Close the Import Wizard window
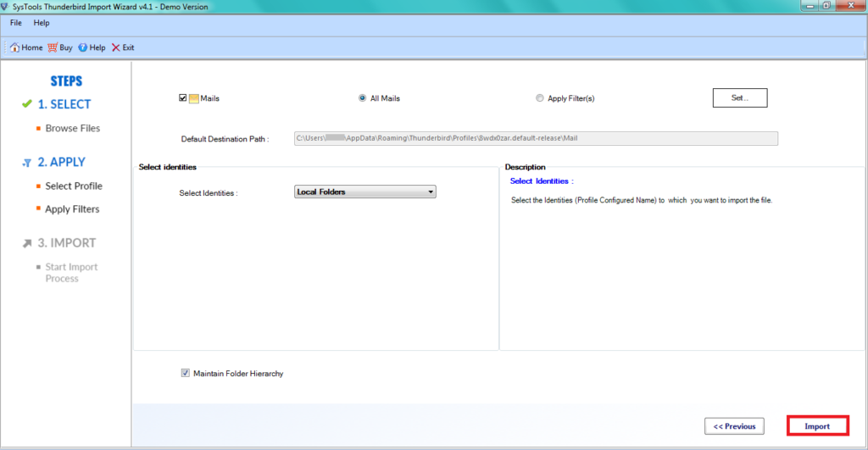Screen dimensions: 868x450 851,6
